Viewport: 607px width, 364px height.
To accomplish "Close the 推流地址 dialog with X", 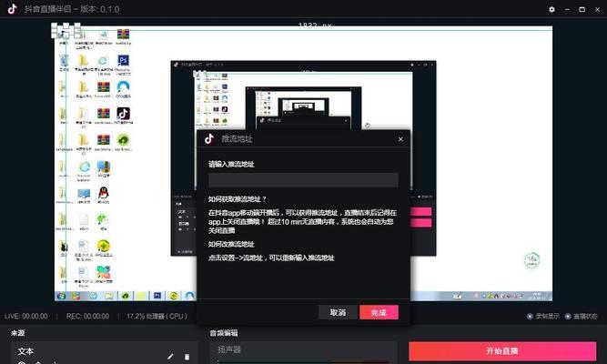I will [x=400, y=139].
